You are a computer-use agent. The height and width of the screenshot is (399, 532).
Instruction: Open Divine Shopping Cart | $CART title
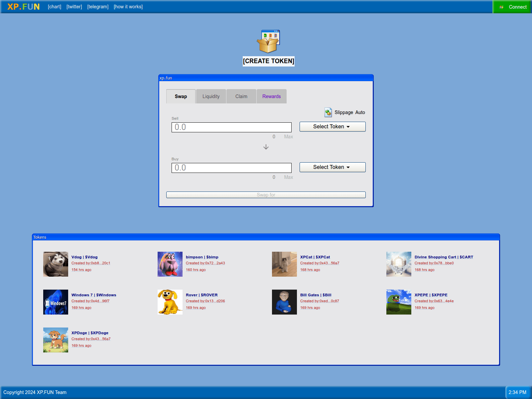pos(444,257)
